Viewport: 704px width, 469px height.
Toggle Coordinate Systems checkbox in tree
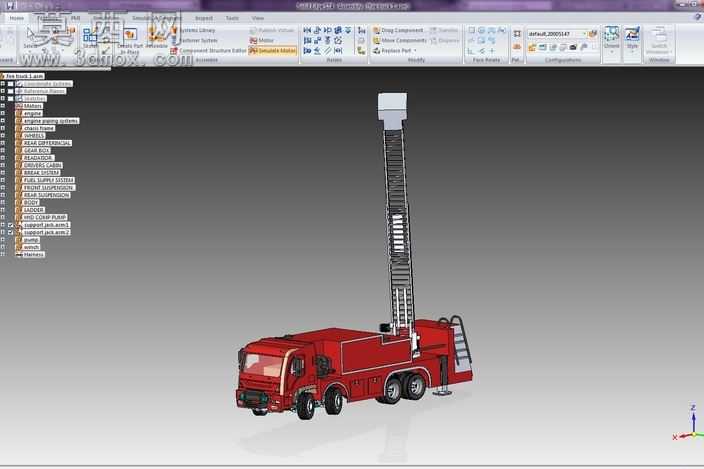(x=10, y=84)
